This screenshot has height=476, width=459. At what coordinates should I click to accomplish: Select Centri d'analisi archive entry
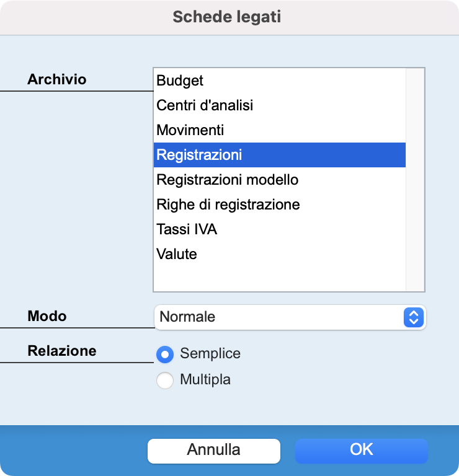[280, 105]
